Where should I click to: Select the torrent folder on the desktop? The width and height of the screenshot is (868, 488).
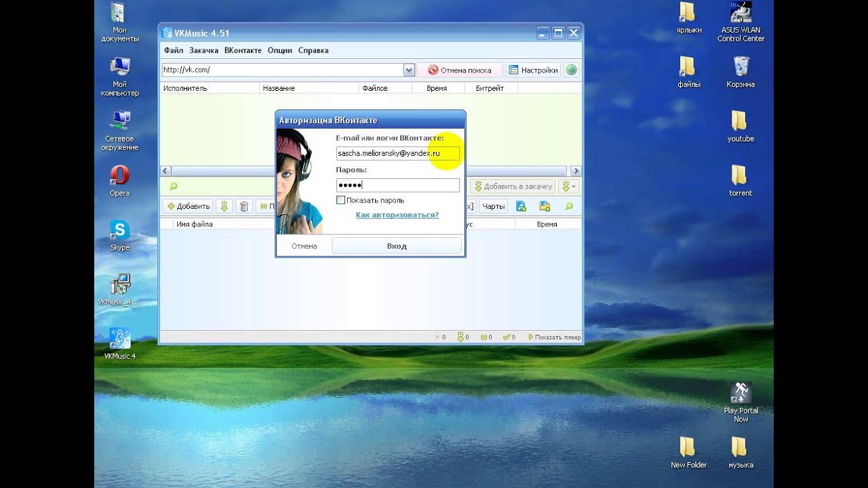coord(741,181)
